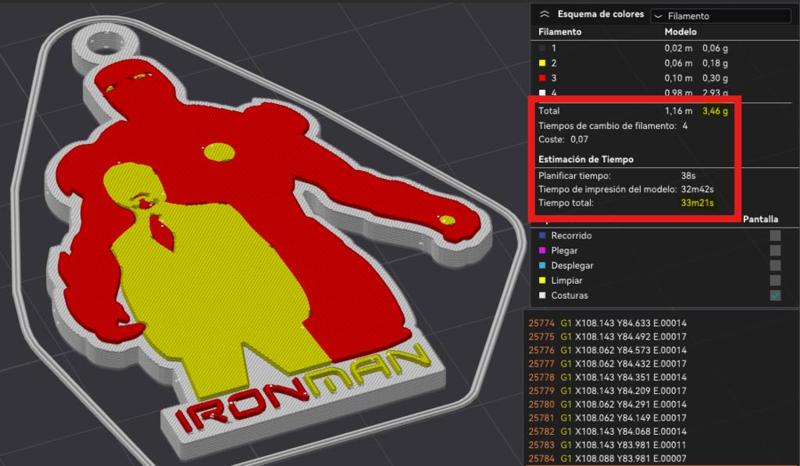Select filament 1 usage value 0,06 g
800x466 pixels.
pyautogui.click(x=715, y=48)
